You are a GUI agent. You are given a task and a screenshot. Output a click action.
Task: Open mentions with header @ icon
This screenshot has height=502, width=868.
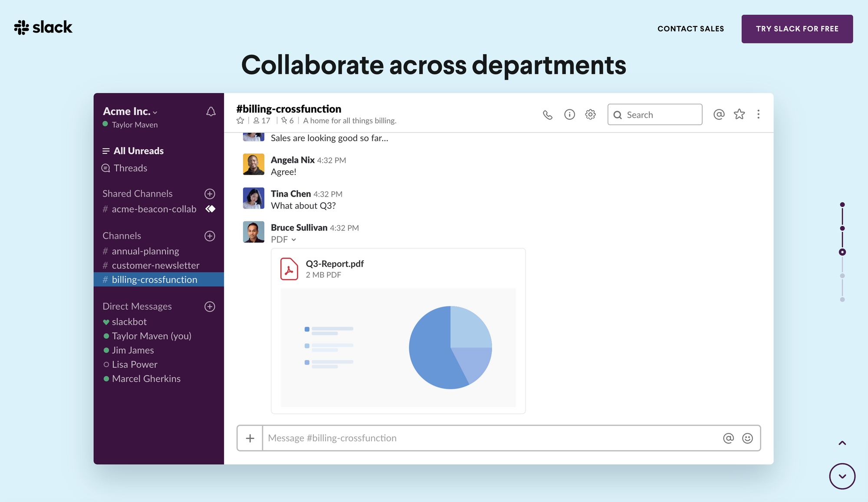[x=719, y=114]
